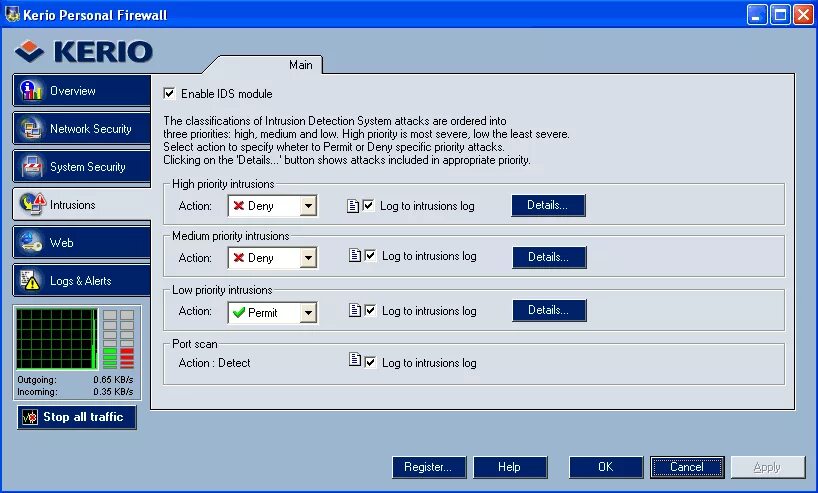Open Details for Medium priority intrusions

[x=549, y=257]
